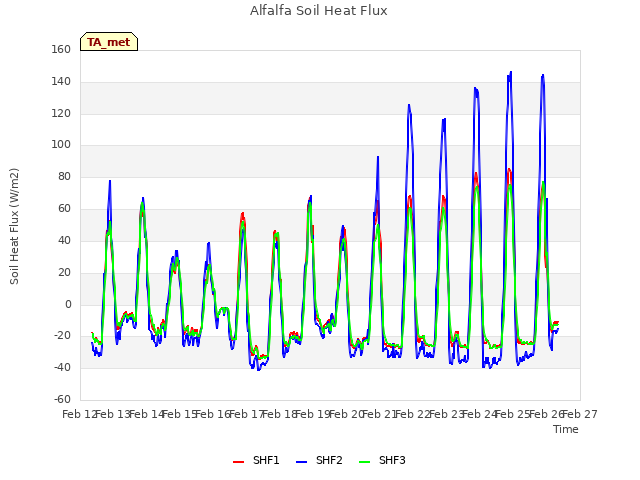Click the 40 y-axis tick label
640x480 pixels.
point(64,240)
